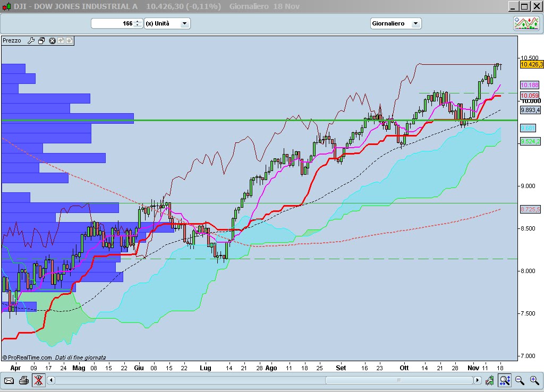This screenshot has height=392, width=544.
Task: Zoom in with plus magnifier
Action: [x=534, y=380]
